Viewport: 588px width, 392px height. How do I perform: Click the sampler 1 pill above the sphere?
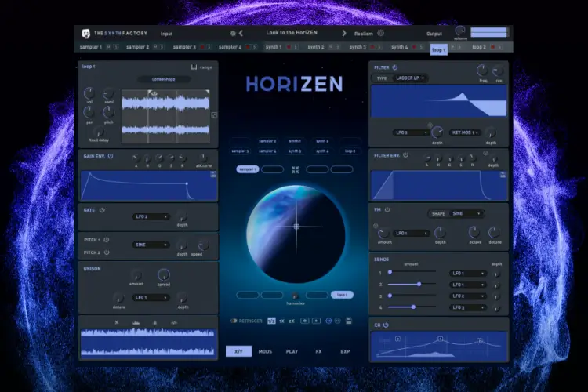click(248, 169)
